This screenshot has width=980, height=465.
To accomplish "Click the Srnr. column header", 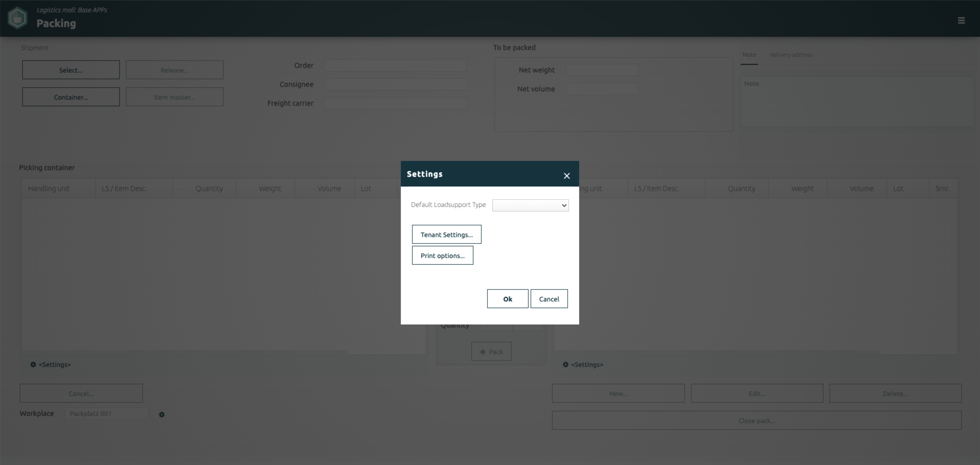I will coord(943,188).
